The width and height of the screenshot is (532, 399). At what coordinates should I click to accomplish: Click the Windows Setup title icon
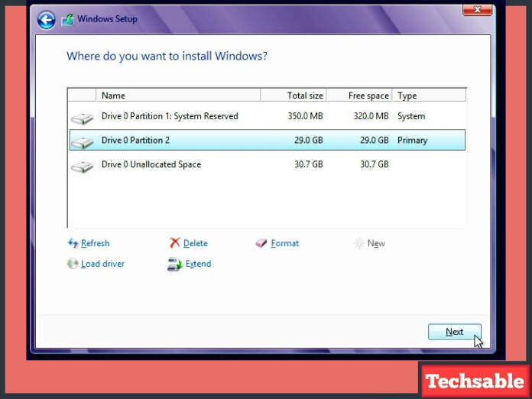tap(68, 20)
